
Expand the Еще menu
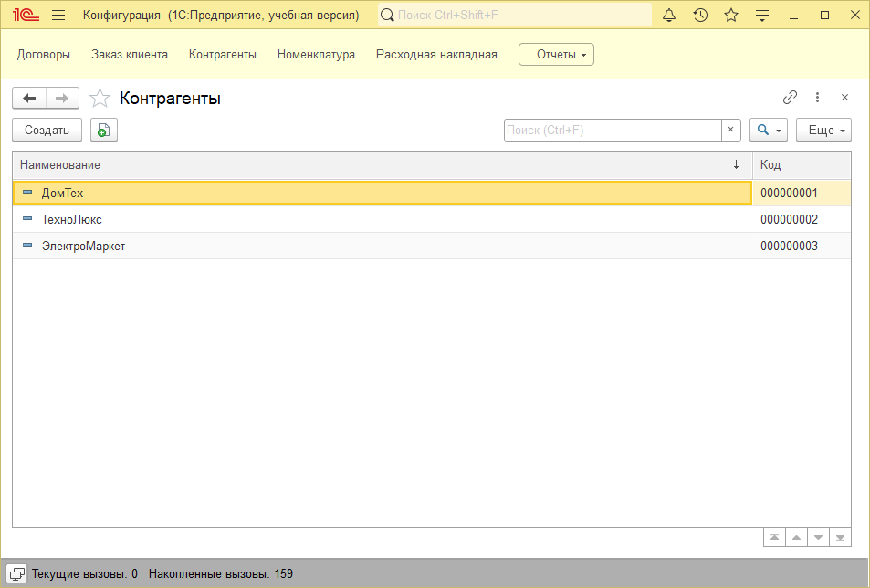(x=824, y=130)
